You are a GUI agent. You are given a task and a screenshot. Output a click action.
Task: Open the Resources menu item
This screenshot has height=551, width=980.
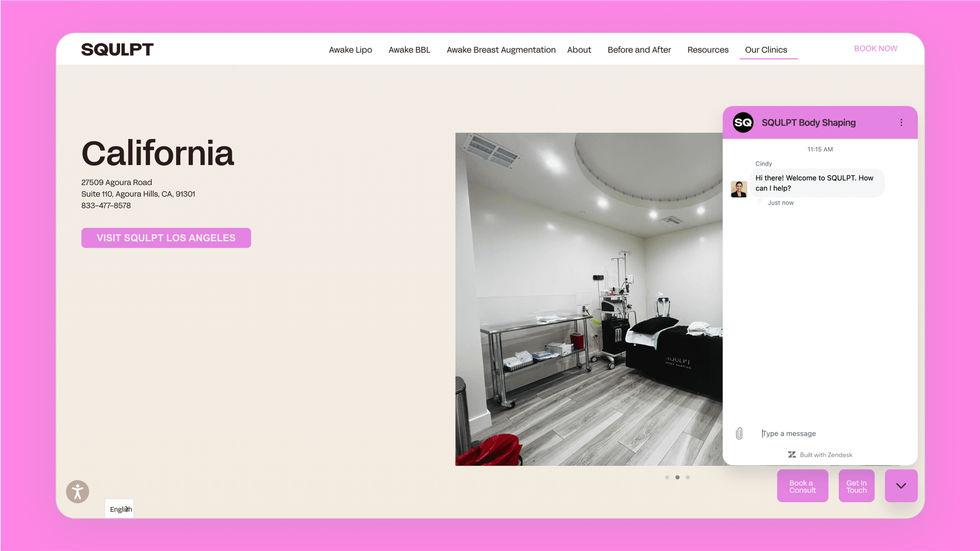708,50
